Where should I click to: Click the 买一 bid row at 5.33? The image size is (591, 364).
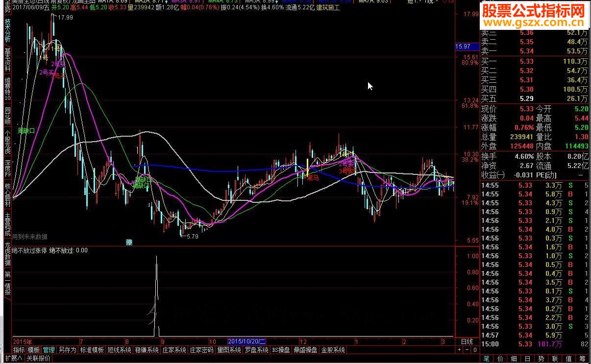click(535, 61)
